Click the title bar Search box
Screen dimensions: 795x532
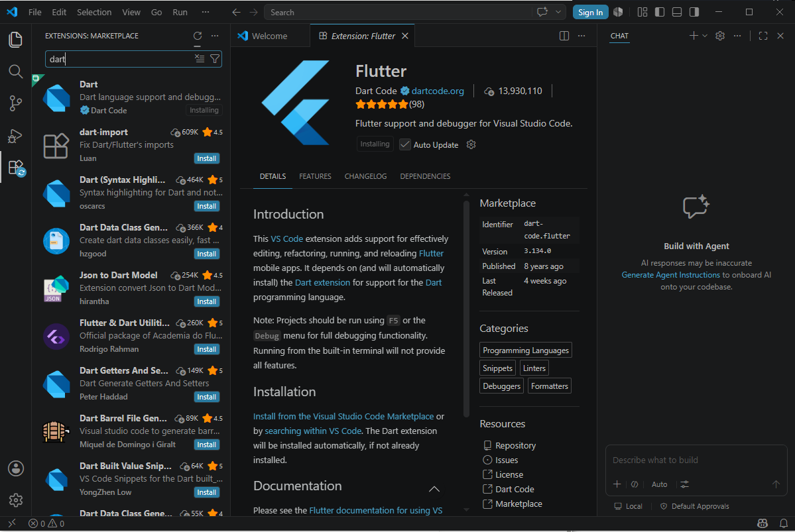(x=397, y=12)
